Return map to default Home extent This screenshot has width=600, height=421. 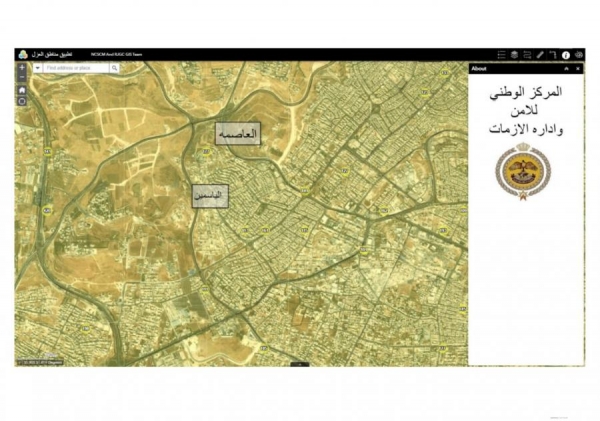pyautogui.click(x=22, y=90)
